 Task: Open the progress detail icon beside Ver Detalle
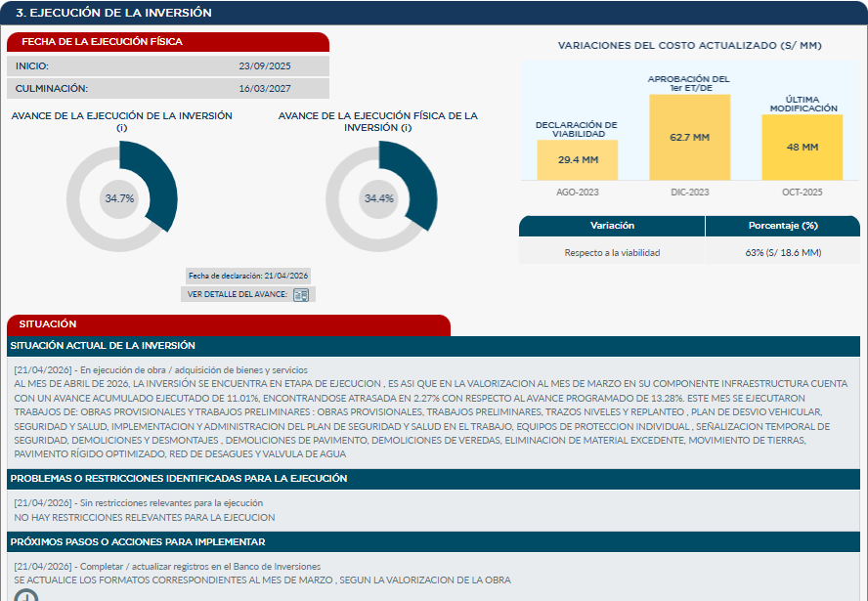301,294
